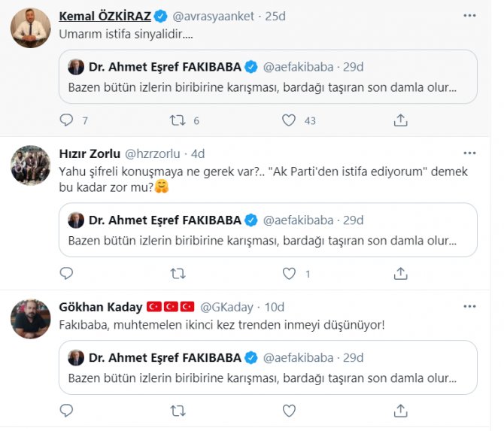Open more options on Hızır Zorlu's tweet
Image resolution: width=504 pixels, height=431 pixels.
(x=472, y=153)
